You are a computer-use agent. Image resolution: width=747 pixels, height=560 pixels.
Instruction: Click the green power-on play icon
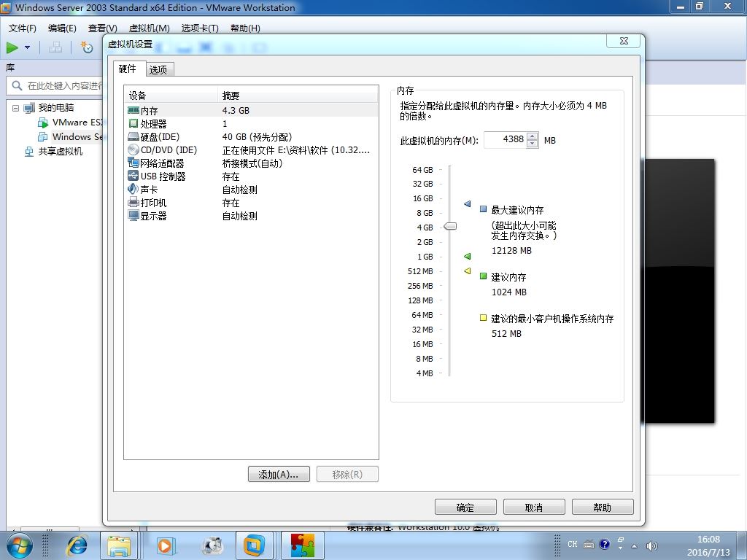click(x=12, y=47)
